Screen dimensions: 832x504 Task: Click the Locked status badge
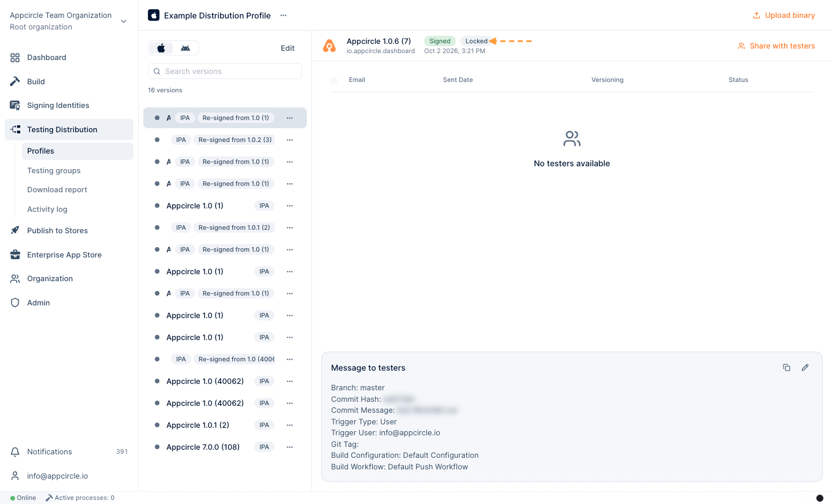[476, 41]
